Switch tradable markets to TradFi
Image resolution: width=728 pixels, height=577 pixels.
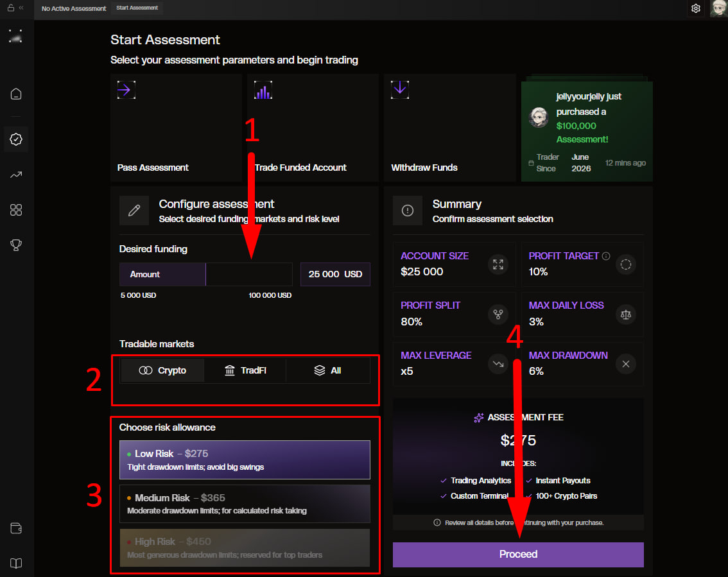pyautogui.click(x=245, y=370)
